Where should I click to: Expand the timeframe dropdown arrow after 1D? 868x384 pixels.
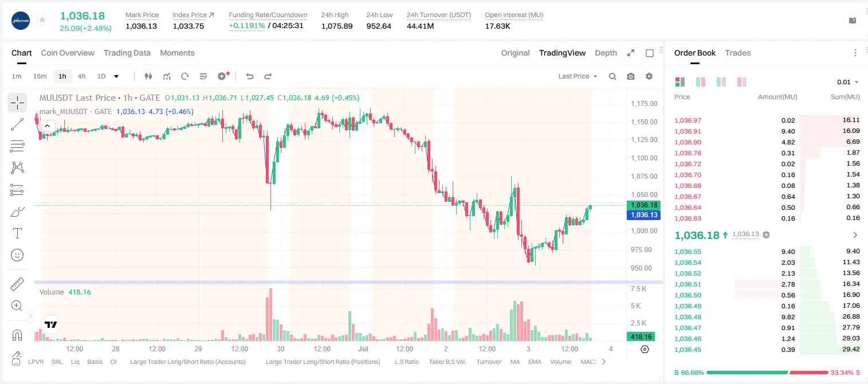tap(116, 76)
